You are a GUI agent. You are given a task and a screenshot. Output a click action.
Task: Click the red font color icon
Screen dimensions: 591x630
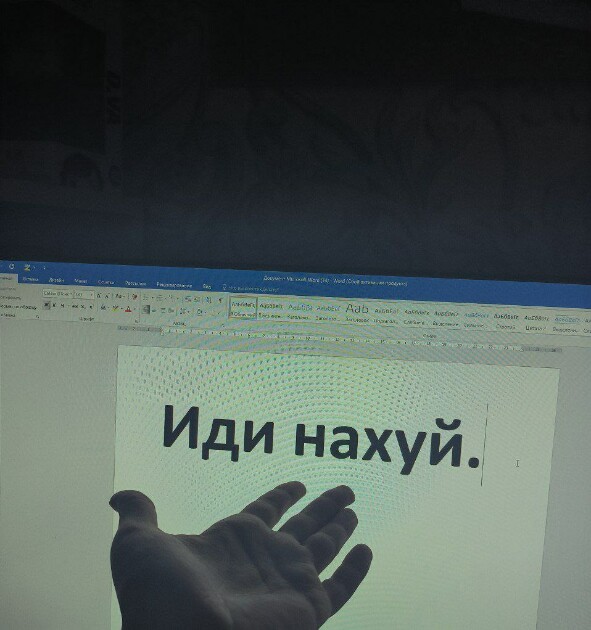(128, 309)
